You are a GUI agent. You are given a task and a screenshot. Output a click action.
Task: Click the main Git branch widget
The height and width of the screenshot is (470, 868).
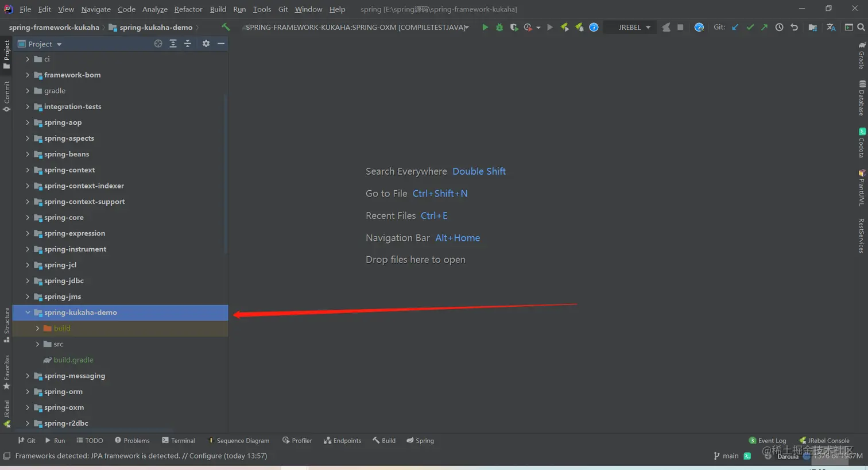tap(726, 456)
